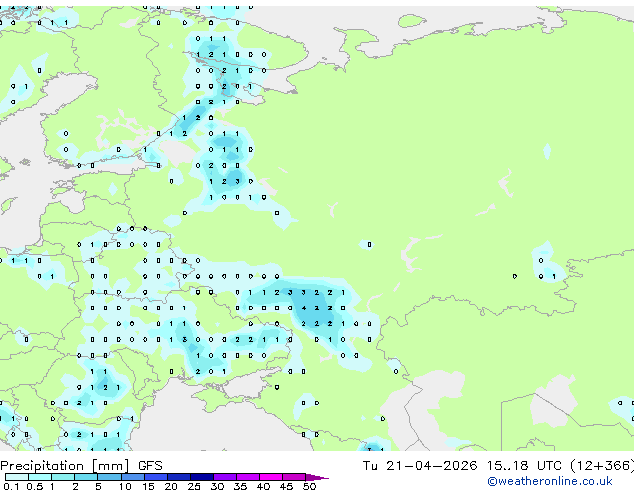Pick the 35–40 mm legend swatch
This screenshot has height=490, width=634.
pyautogui.click(x=248, y=477)
